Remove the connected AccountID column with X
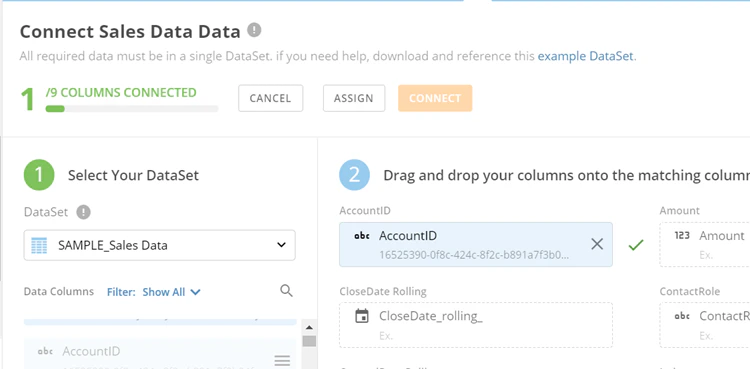 (x=596, y=244)
